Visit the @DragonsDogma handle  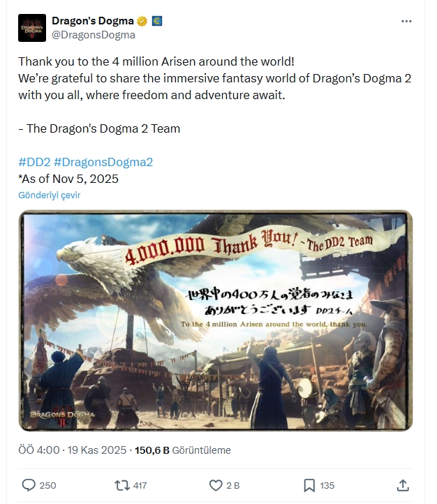pyautogui.click(x=94, y=35)
